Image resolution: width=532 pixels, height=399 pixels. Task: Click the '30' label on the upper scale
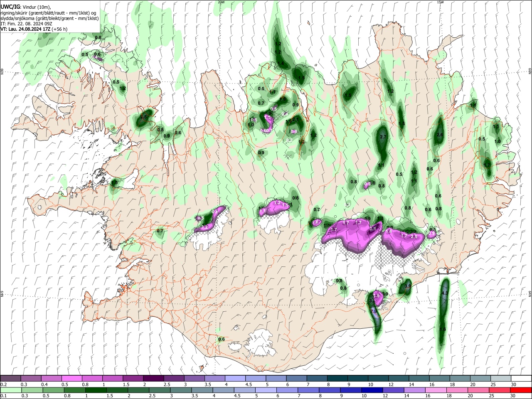(513, 384)
